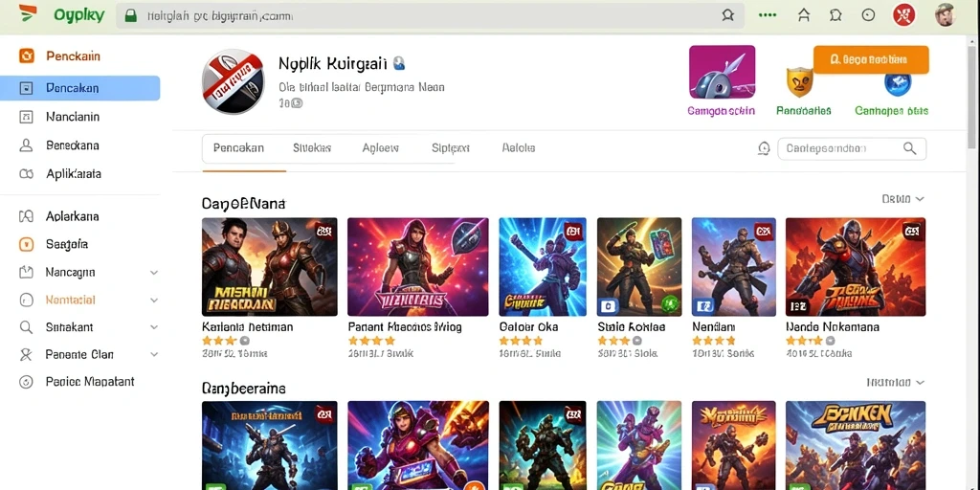Image resolution: width=980 pixels, height=490 pixels.
Task: Click into the Cantepsenction search field
Action: 840,148
